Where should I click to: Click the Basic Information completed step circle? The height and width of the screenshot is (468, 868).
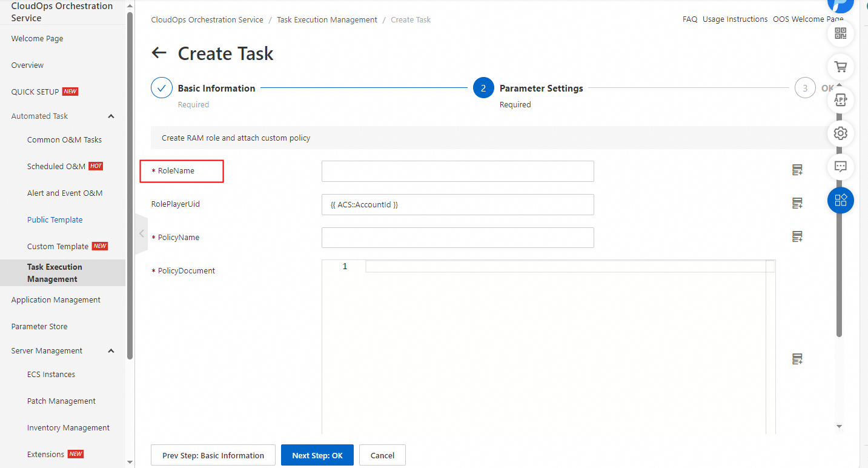tap(162, 88)
